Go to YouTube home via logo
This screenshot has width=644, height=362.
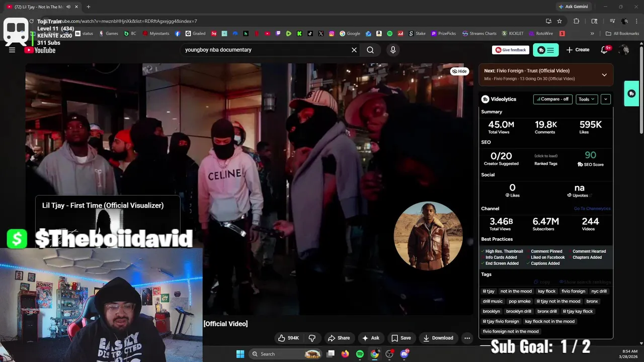click(40, 50)
